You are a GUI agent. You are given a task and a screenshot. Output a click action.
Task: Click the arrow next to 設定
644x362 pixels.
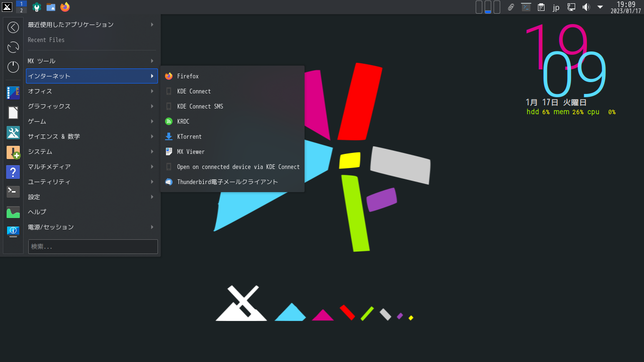(x=152, y=197)
